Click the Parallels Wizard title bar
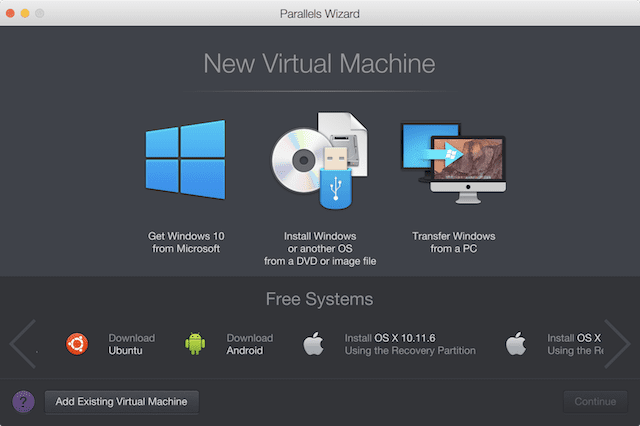This screenshot has width=640, height=426. tap(320, 13)
